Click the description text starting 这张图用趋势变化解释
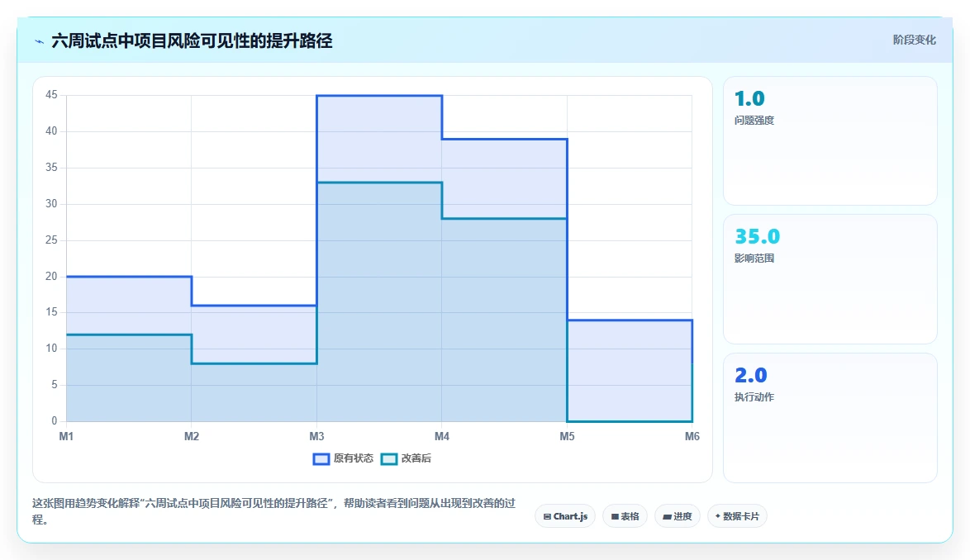970x560 pixels. coord(274,511)
